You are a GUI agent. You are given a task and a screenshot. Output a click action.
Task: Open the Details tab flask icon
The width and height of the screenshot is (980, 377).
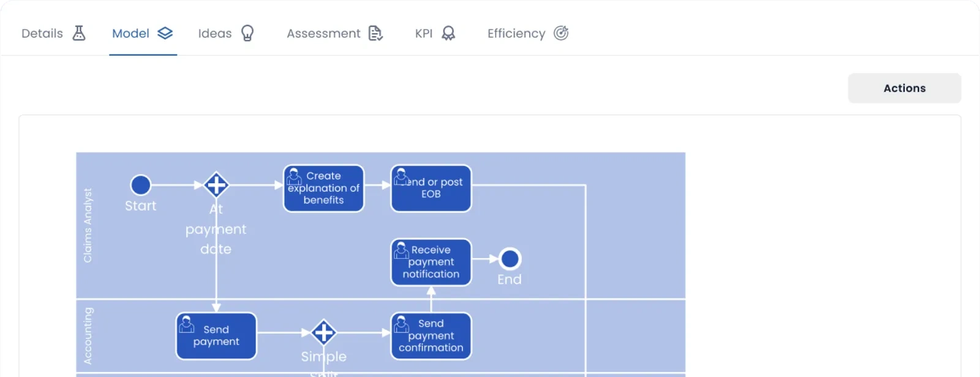79,33
